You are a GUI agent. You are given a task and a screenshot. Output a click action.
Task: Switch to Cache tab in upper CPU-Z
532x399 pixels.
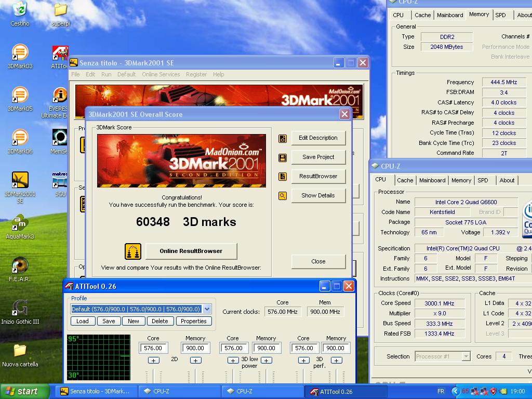point(422,15)
